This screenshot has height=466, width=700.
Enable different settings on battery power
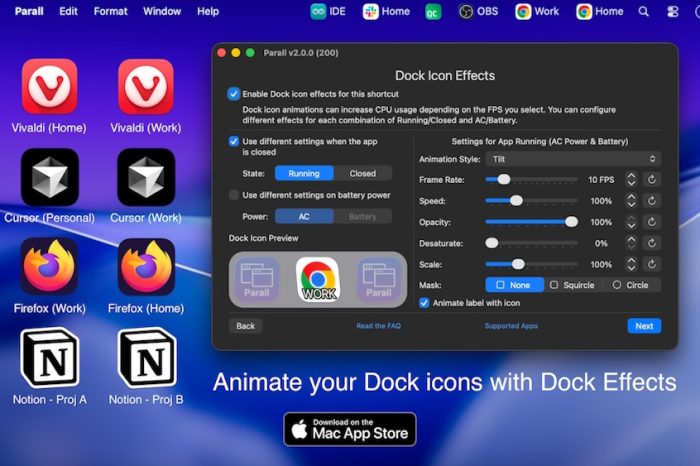click(234, 195)
